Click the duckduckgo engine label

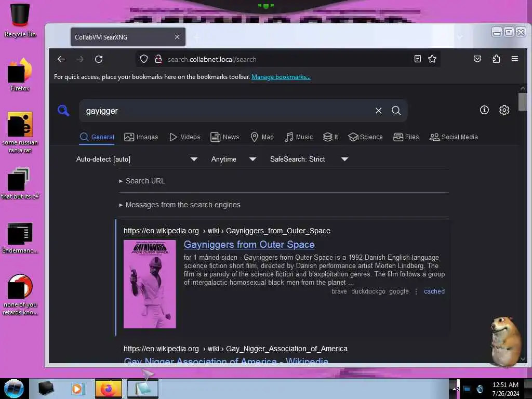tap(368, 291)
